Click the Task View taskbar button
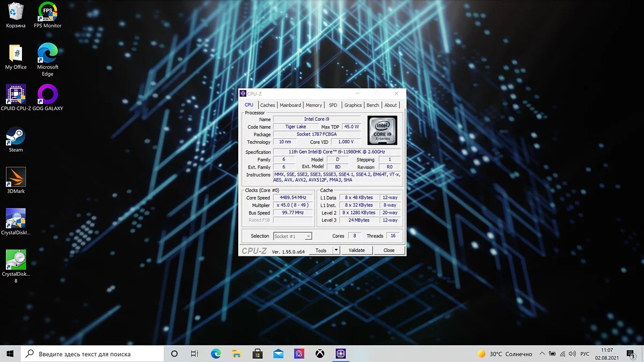 click(x=195, y=354)
